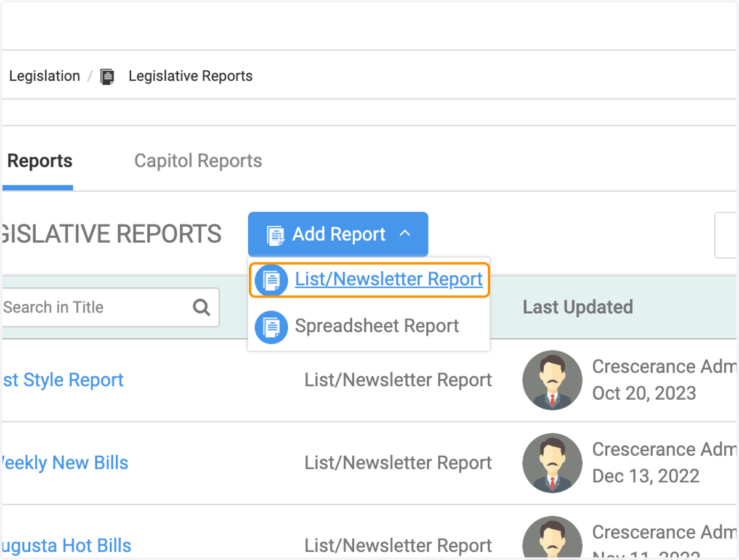
Task: Open the Legislation breadcrumb link
Action: (x=44, y=76)
